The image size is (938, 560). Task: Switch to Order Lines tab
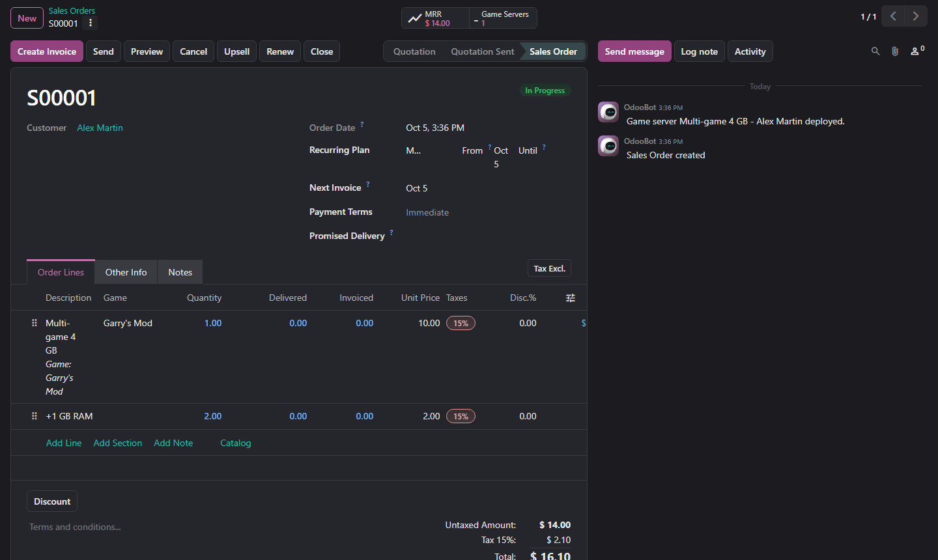(61, 272)
